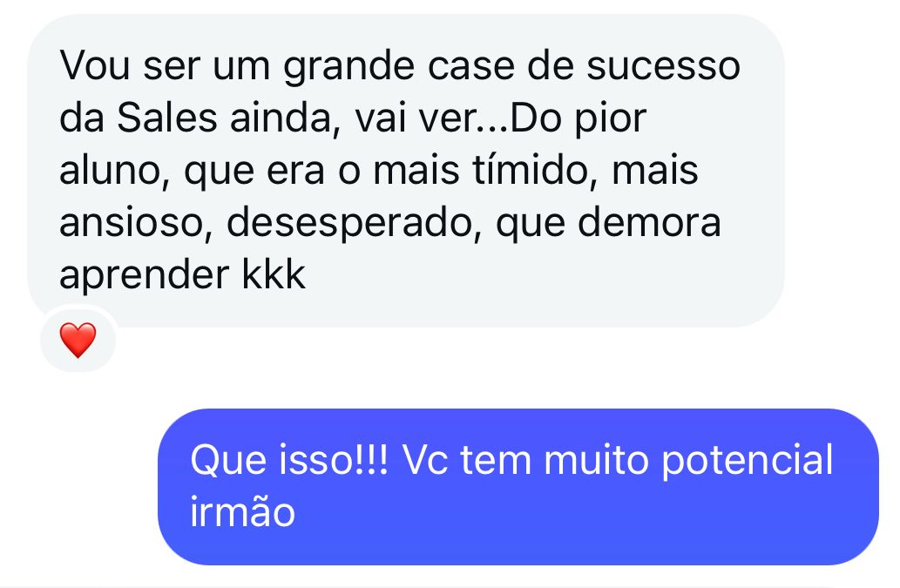
Task: Click the word "demora" in gray message
Action: pyautogui.click(x=648, y=223)
